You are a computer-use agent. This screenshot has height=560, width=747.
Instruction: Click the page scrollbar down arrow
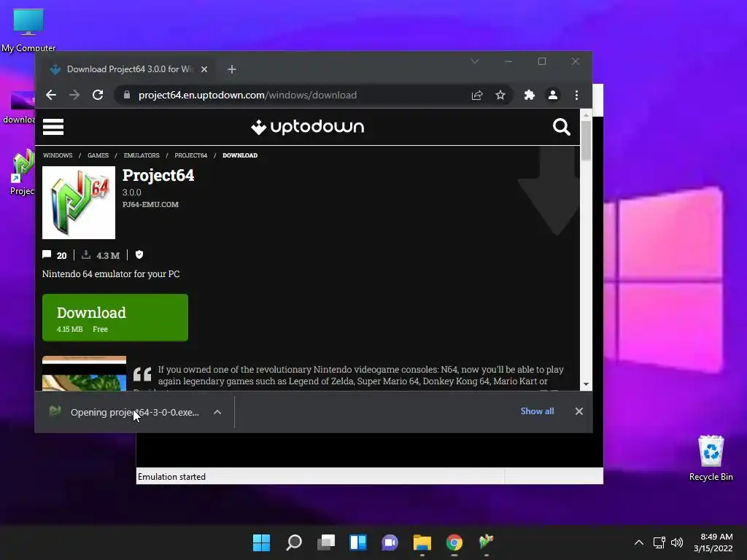click(x=586, y=384)
